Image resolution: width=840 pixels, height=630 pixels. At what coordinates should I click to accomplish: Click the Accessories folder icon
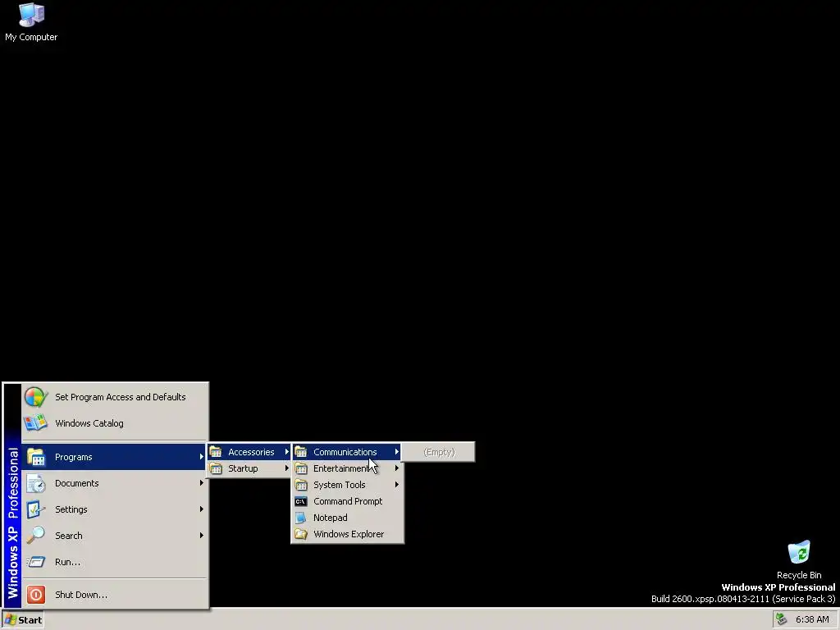point(216,452)
